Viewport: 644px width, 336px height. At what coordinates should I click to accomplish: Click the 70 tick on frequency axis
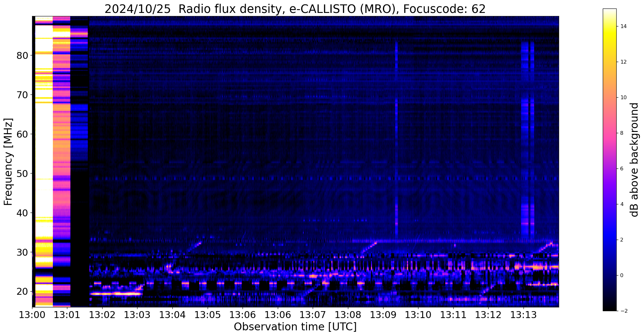22,95
